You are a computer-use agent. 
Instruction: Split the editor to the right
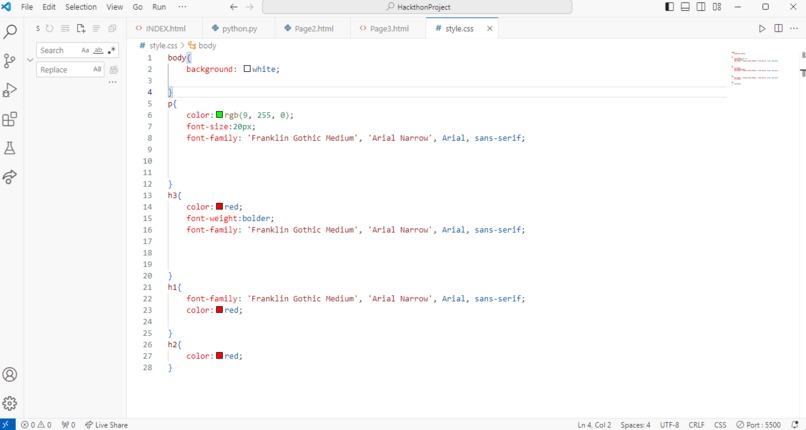click(778, 28)
